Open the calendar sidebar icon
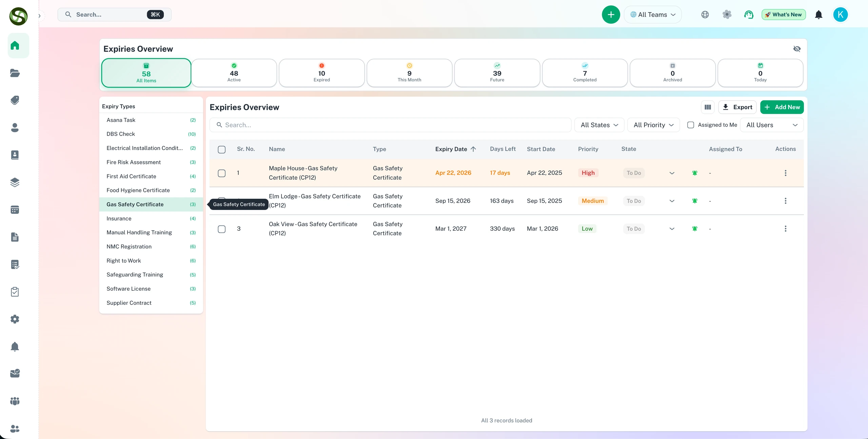This screenshot has height=439, width=868. (15, 210)
